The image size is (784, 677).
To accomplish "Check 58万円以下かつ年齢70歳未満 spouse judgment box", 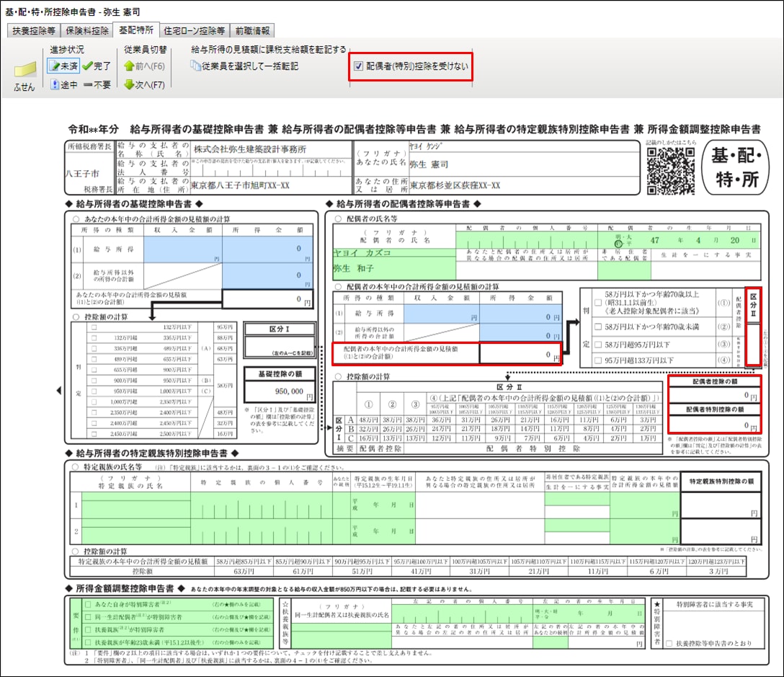I will [x=597, y=327].
